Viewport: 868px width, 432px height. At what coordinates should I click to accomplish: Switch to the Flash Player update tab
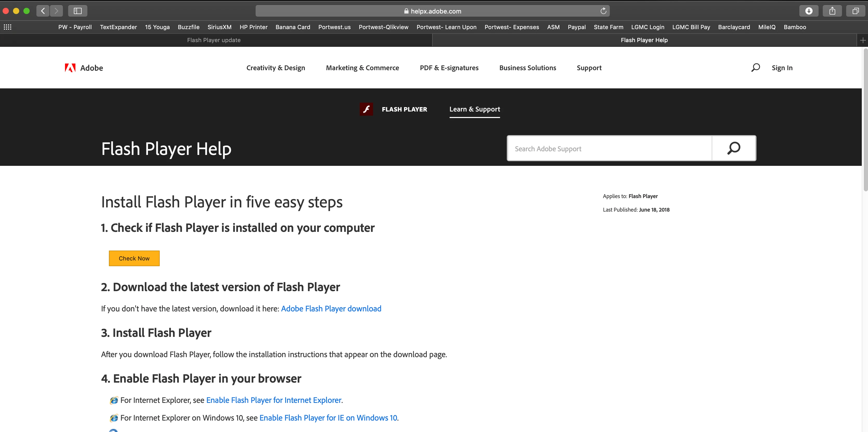click(x=214, y=40)
